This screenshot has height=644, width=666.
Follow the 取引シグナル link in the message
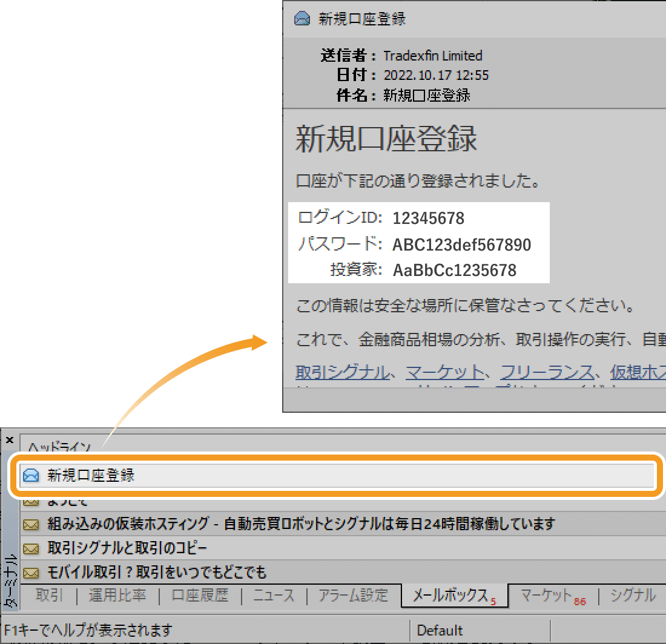tap(343, 372)
